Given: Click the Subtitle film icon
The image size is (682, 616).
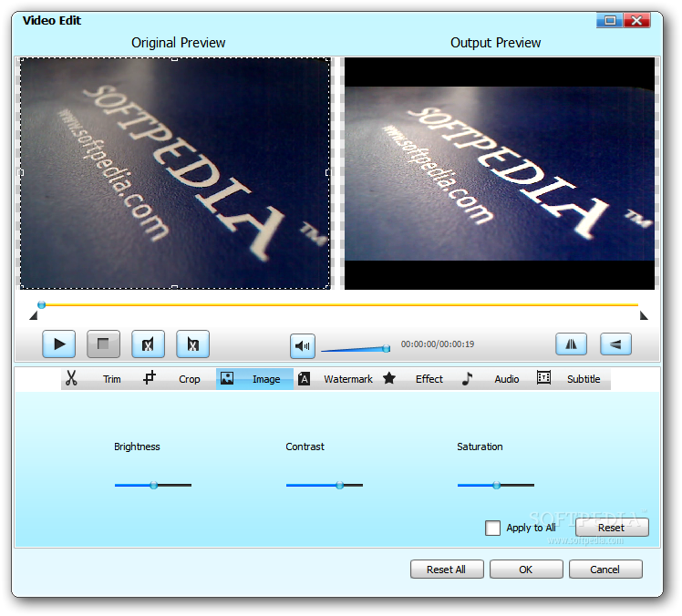Looking at the screenshot, I should tap(543, 378).
